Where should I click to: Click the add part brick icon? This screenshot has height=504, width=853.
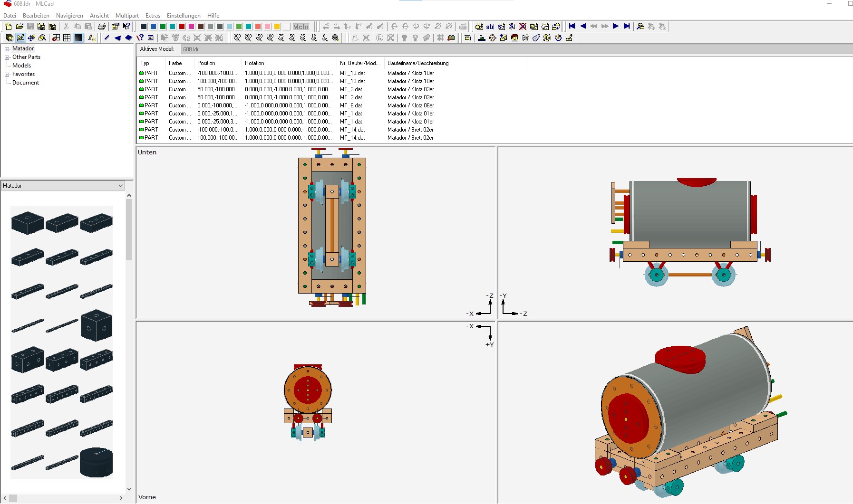479,27
